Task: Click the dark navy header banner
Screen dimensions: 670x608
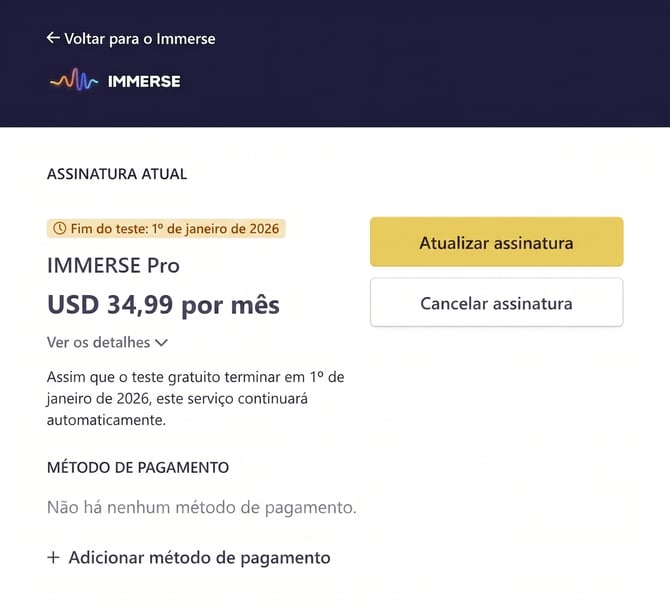Action: 335,63
